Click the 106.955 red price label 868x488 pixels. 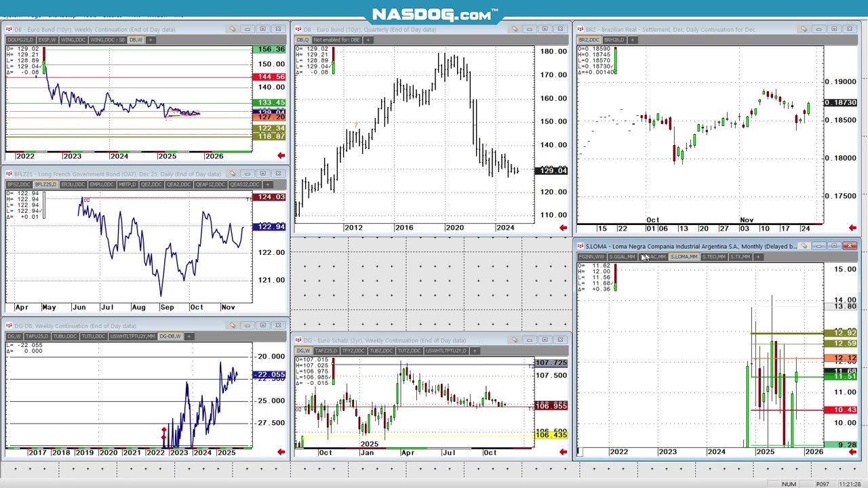[x=551, y=405]
